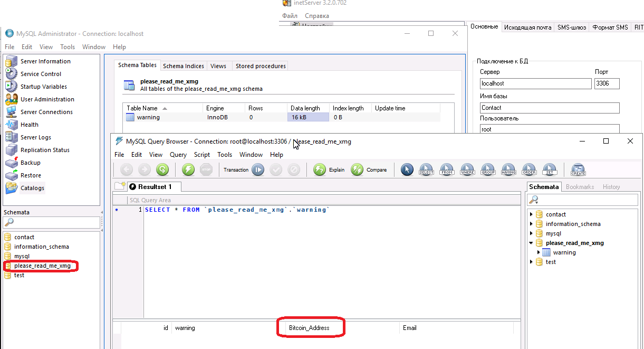
Task: Switch to SMS-шлюз tab in inetServer
Action: 572,27
